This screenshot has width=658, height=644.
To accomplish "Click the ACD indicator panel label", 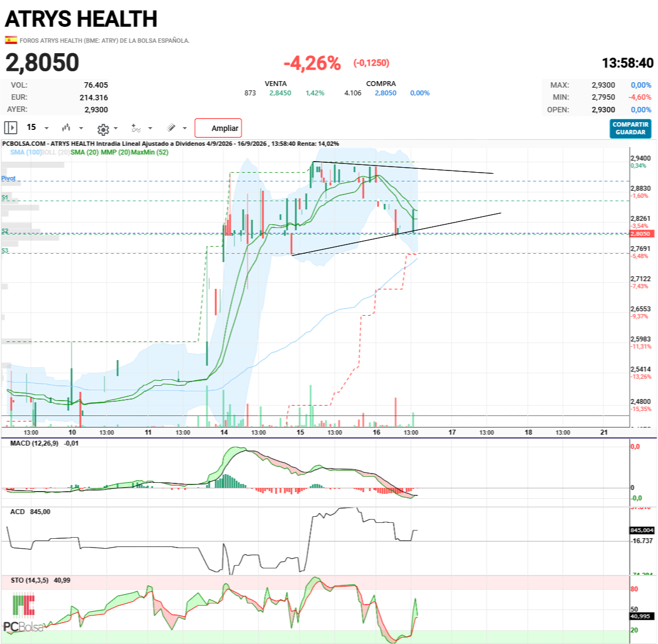I will click(18, 511).
